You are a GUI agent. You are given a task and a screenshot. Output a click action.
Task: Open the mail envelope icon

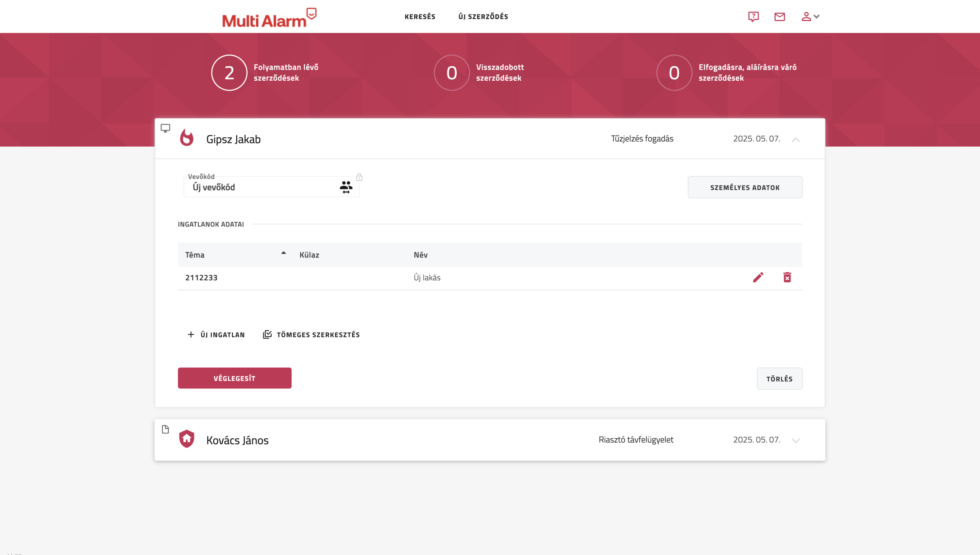779,16
